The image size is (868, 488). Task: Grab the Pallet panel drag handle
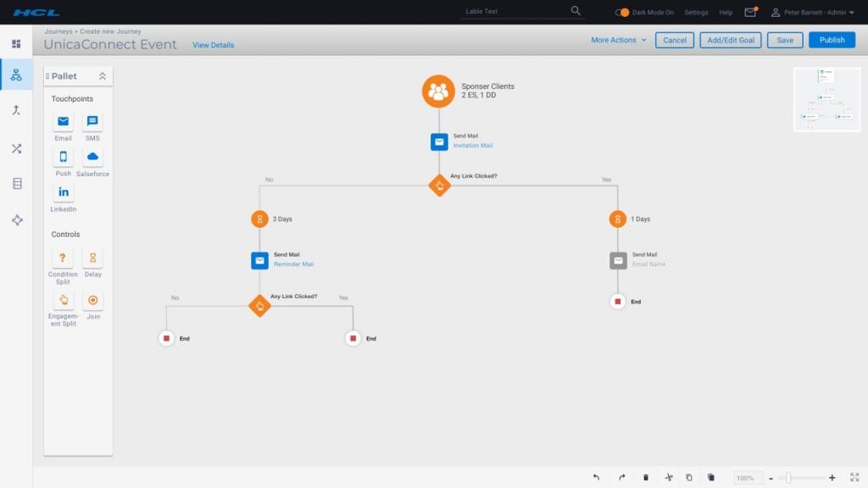[47, 76]
